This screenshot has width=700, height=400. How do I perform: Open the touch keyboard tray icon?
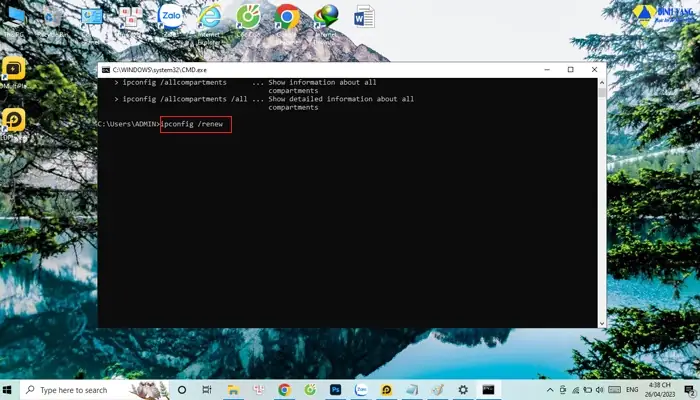click(x=614, y=390)
